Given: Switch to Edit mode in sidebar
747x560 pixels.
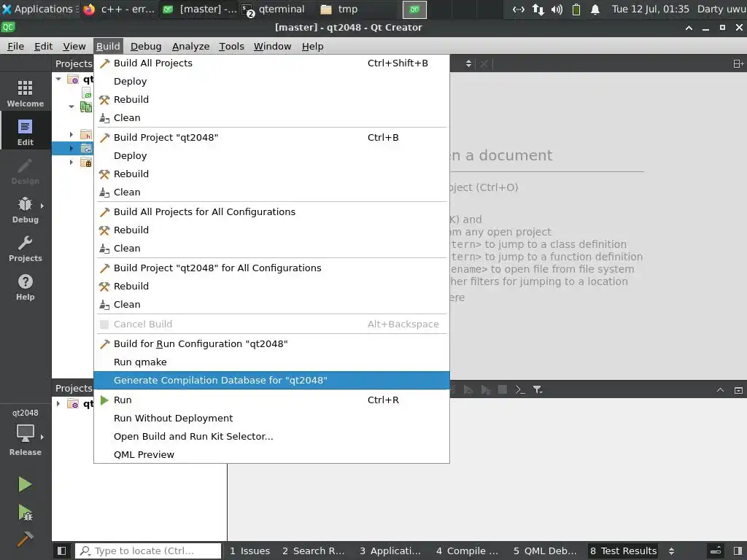Looking at the screenshot, I should 26,132.
